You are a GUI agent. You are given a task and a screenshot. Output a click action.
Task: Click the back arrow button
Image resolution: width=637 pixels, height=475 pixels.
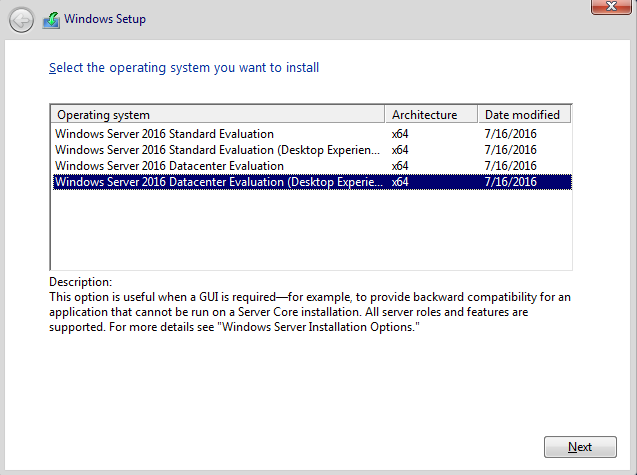point(21,20)
